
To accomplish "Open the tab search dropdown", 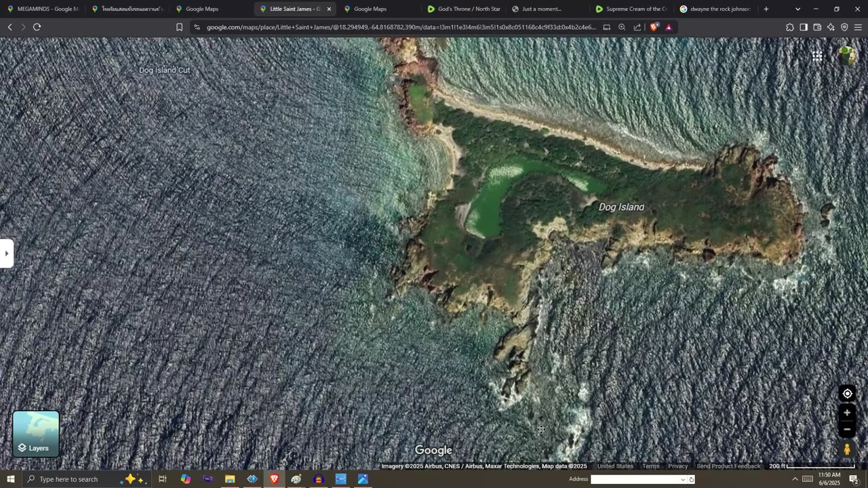I will (797, 9).
